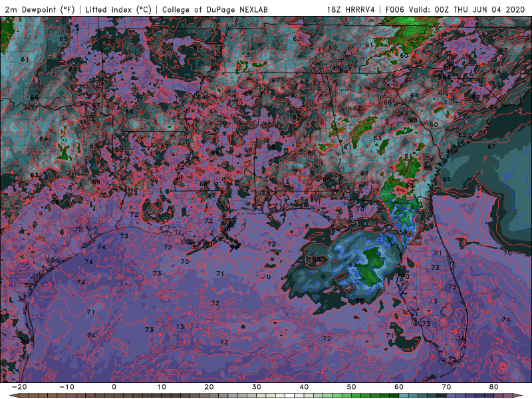
Task: Click the 'F006 Valid: 00Z THU JUN 04 2020' text
Action: (456, 9)
